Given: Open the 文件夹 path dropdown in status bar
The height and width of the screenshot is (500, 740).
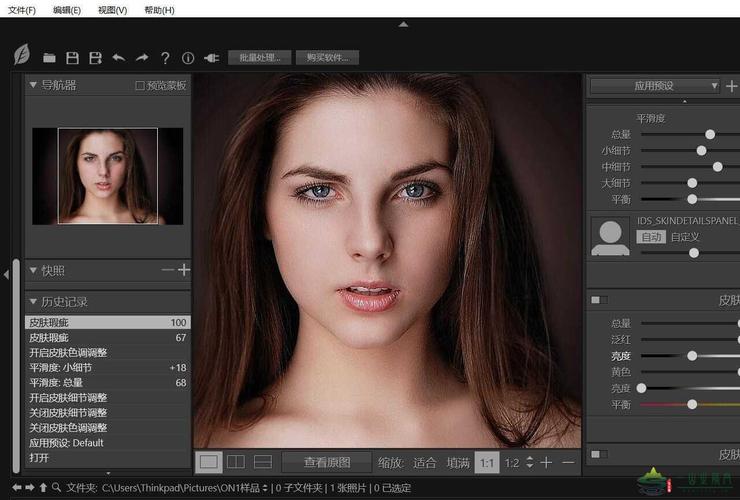Looking at the screenshot, I should coord(265,488).
